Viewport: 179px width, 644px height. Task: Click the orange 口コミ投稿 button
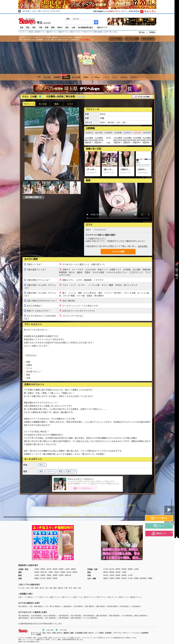(x=118, y=252)
